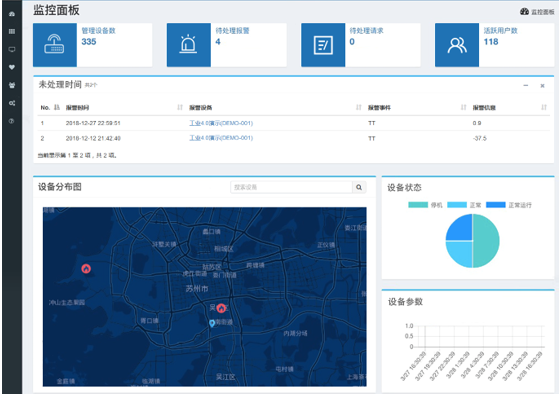Screen dimensions: 560x394
Task: Click the alarm siren icon on 待处理报警 card
Action: coord(188,45)
